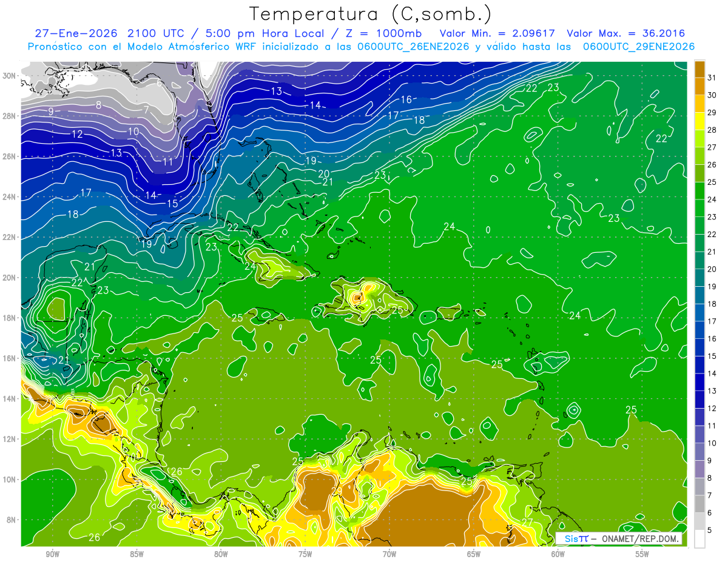Click the 80W longitude axis label
Viewport: 728px width, 562px height.
pyautogui.click(x=221, y=554)
